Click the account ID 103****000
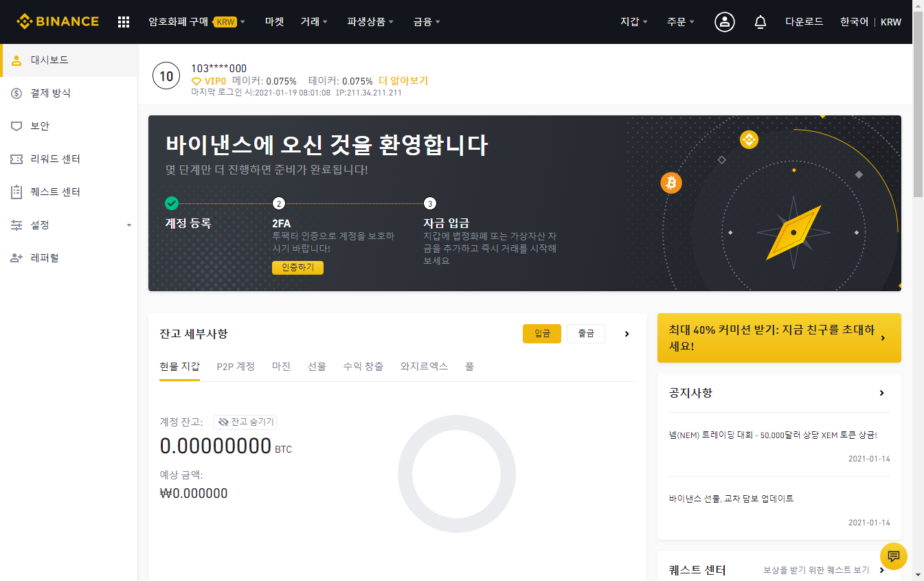Image resolution: width=924 pixels, height=581 pixels. click(x=218, y=68)
